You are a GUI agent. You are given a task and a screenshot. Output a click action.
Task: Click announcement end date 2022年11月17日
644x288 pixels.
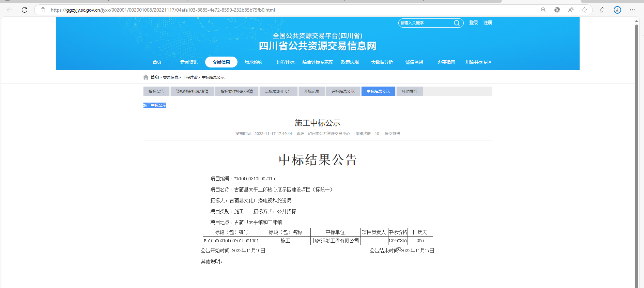pos(418,251)
